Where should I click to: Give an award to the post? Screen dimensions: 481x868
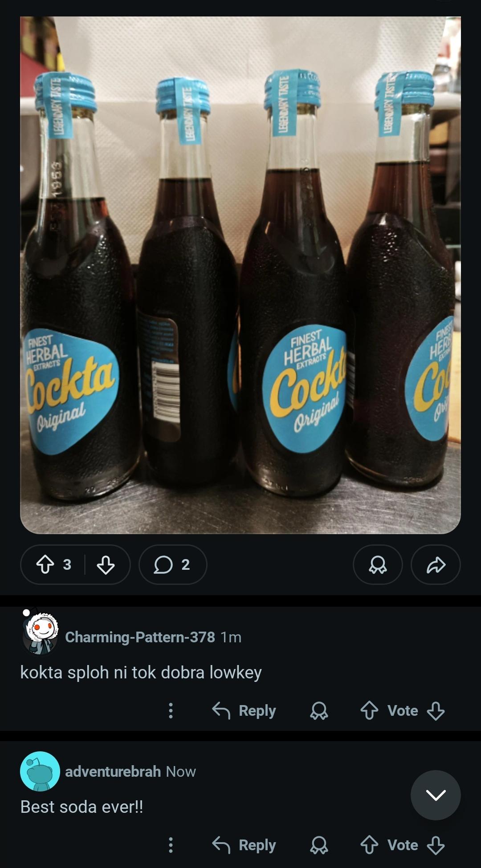(x=377, y=565)
